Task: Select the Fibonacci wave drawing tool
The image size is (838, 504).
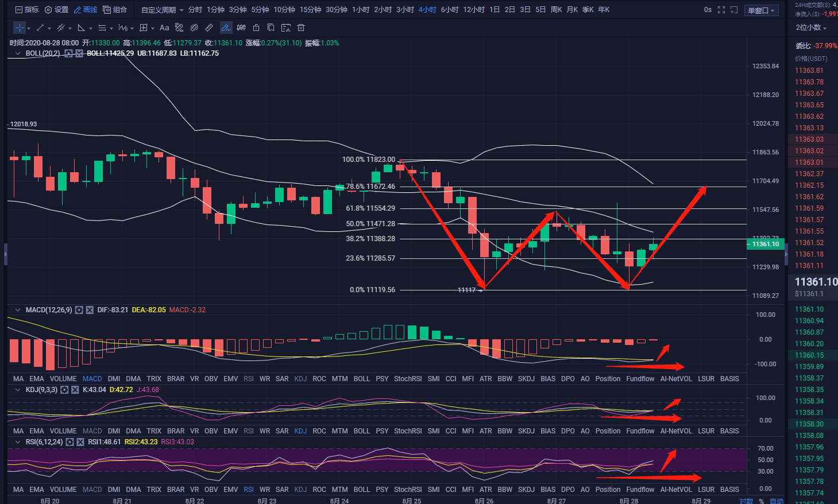Action: pos(122,28)
